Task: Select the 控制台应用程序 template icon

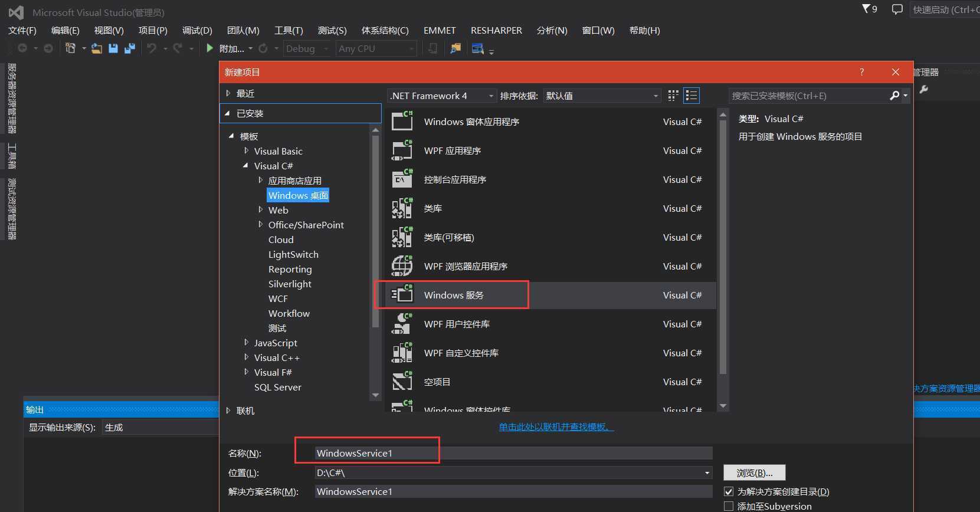Action: (x=402, y=179)
